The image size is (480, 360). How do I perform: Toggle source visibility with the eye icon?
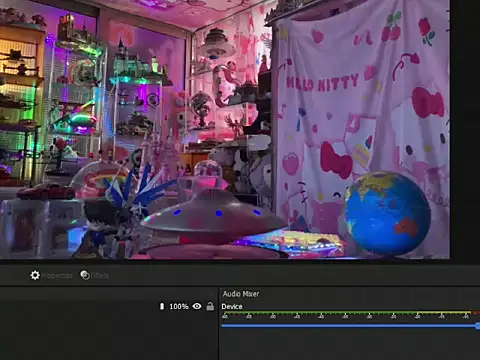197,306
